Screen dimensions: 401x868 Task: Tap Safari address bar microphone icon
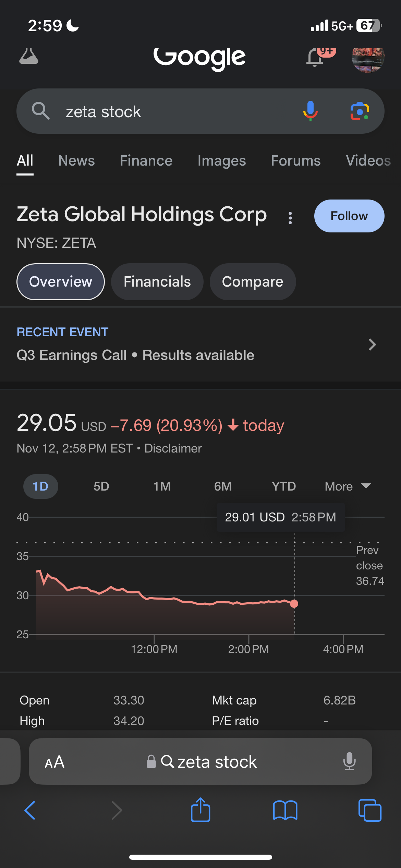[350, 761]
